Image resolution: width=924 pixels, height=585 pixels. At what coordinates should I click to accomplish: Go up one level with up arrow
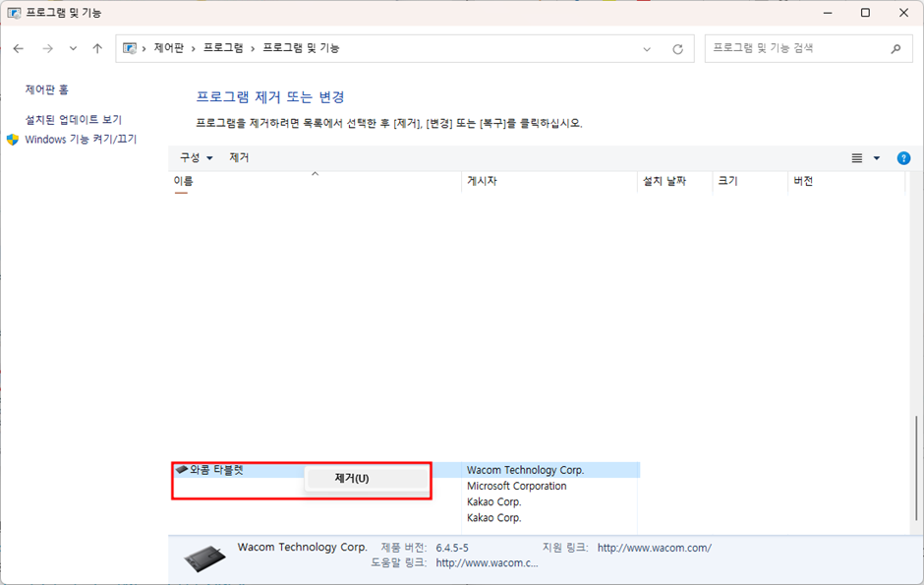(x=97, y=48)
